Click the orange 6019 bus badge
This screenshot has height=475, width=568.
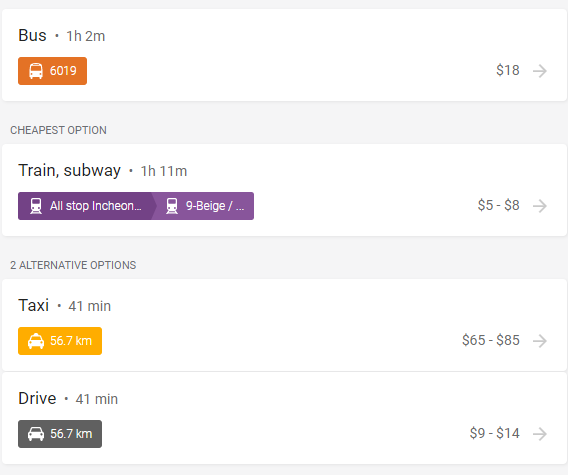[x=53, y=71]
